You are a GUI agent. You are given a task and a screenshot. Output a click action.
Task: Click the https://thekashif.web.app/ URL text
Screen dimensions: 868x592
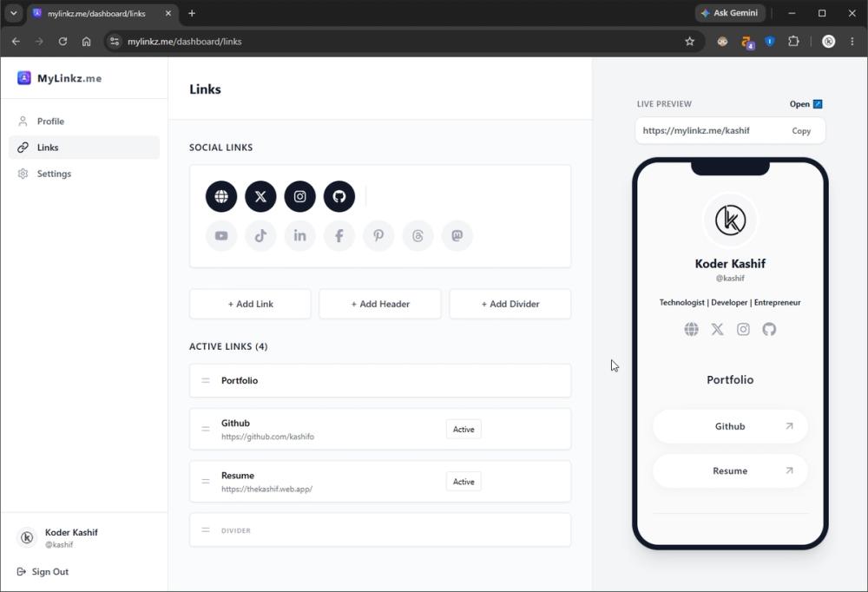coord(266,489)
